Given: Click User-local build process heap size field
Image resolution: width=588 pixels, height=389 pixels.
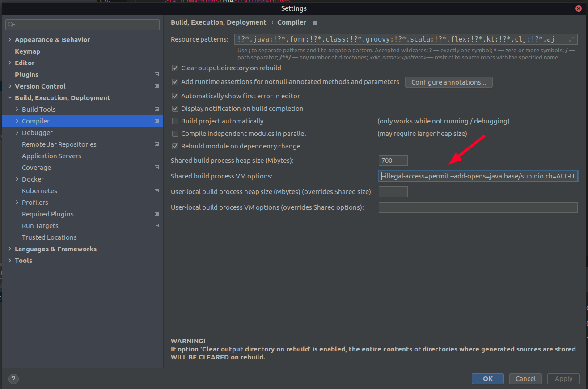Looking at the screenshot, I should click(393, 191).
